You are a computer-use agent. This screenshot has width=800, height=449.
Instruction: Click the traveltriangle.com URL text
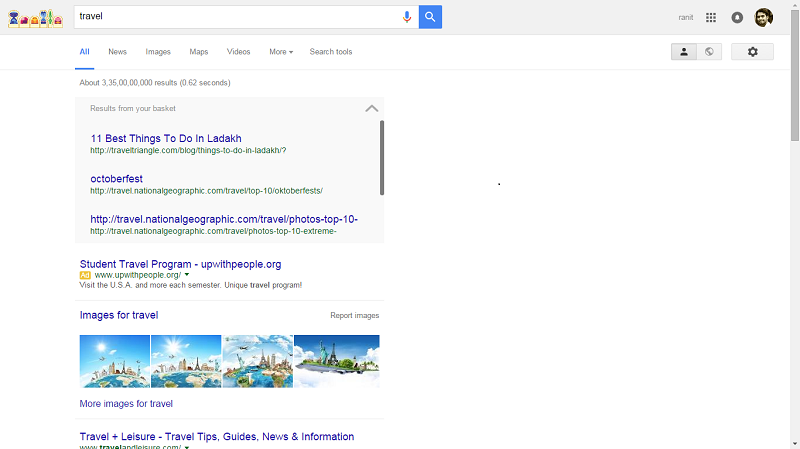[188, 150]
